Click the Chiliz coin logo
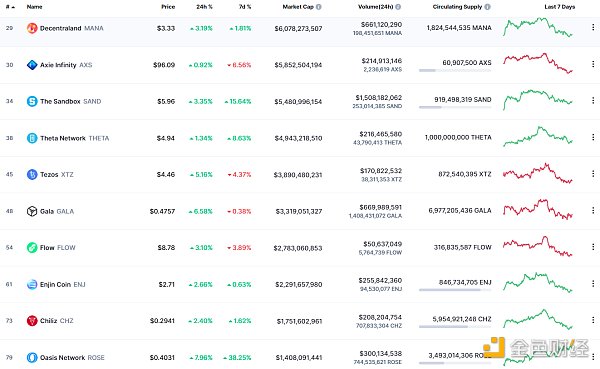The width and height of the screenshot is (600, 369). pyautogui.click(x=32, y=321)
